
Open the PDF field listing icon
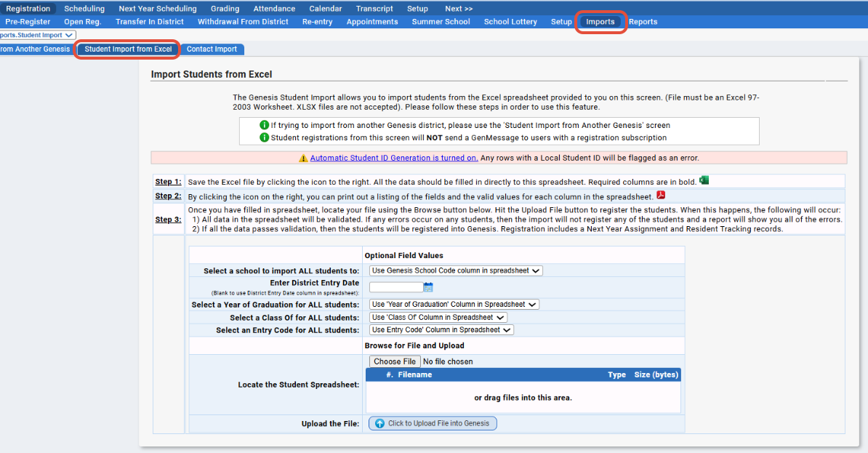pos(660,195)
